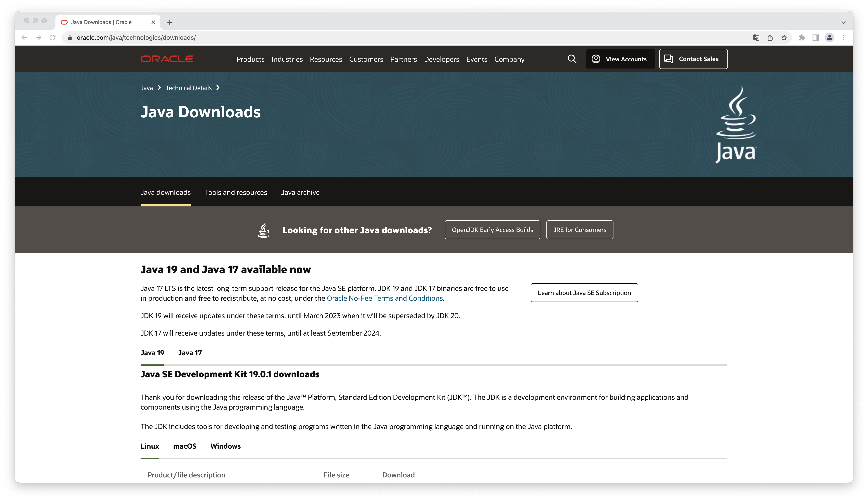
Task: Select the Java 19 tab
Action: [x=152, y=352]
